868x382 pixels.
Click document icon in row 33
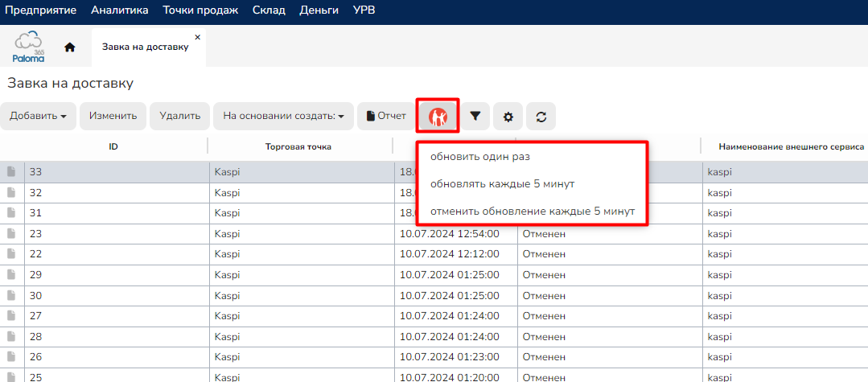tap(11, 171)
